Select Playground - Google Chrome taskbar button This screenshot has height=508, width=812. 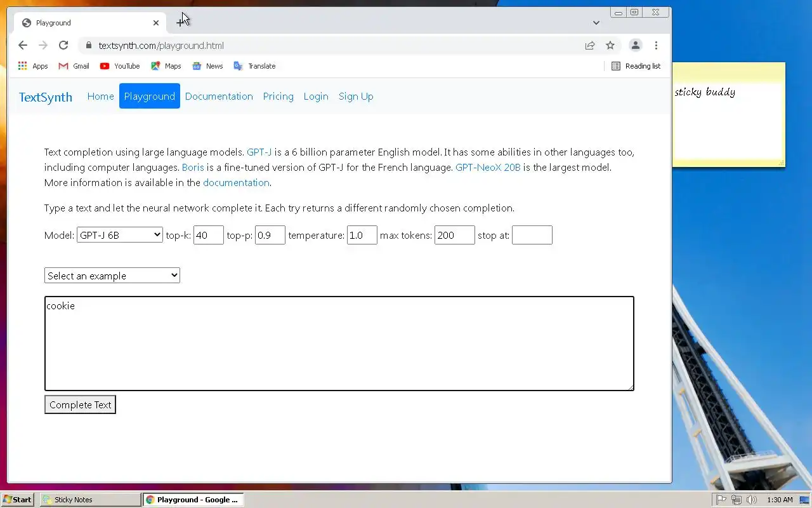pos(193,500)
